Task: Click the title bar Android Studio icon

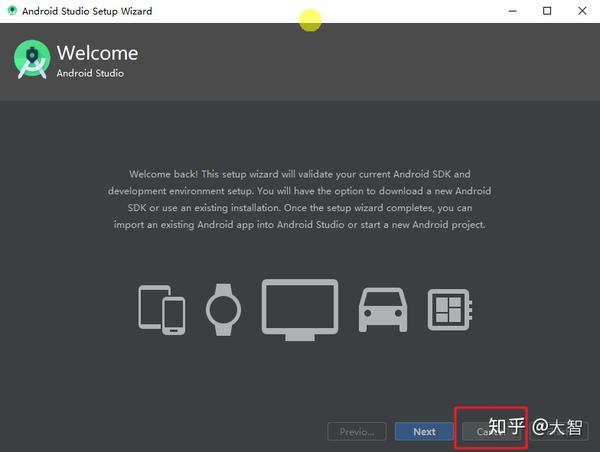Action: pos(12,10)
